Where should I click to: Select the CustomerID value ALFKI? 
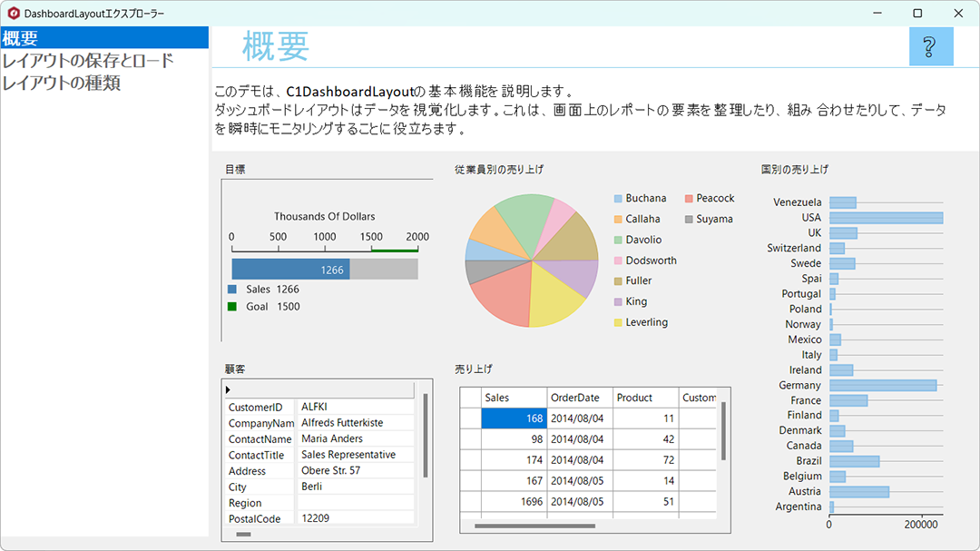pos(356,408)
